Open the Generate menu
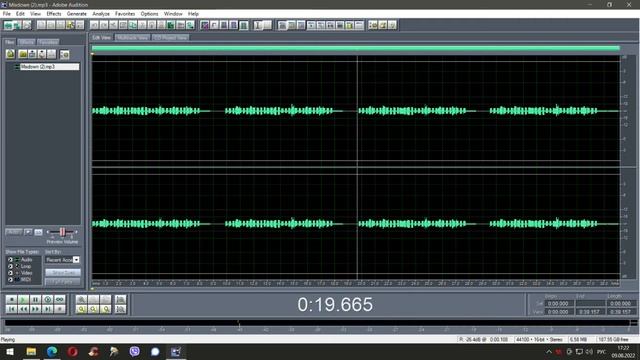 [x=77, y=13]
